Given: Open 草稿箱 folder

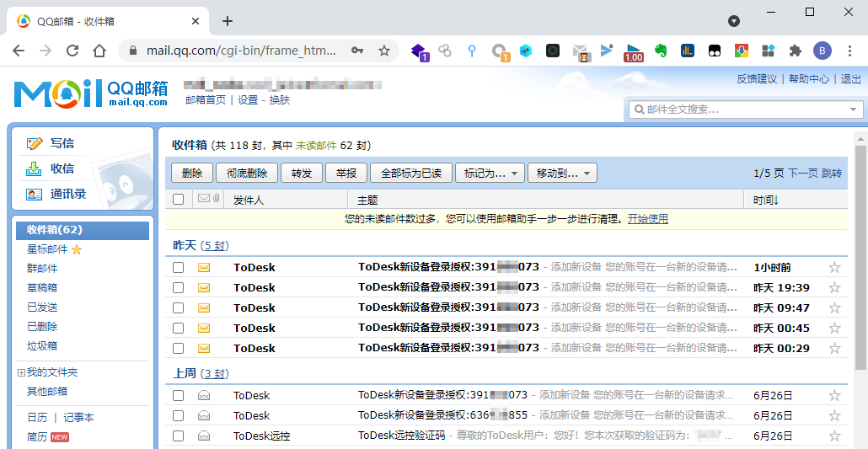Looking at the screenshot, I should pyautogui.click(x=42, y=288).
